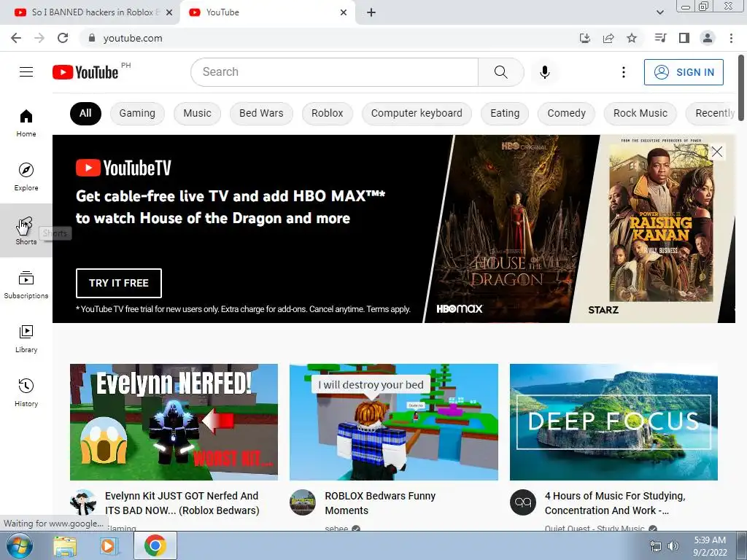747x560 pixels.
Task: Select the Computer keyboard filter chip
Action: [417, 113]
